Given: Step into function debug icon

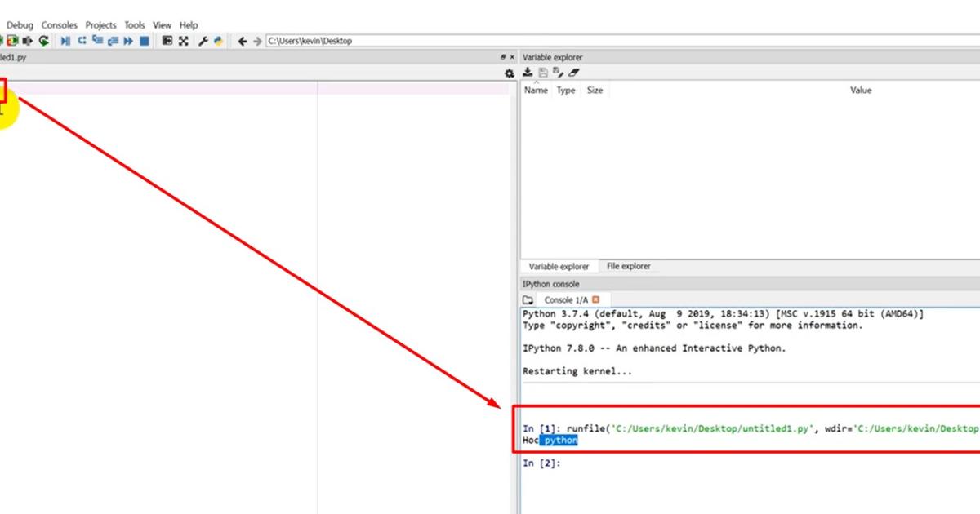Looking at the screenshot, I should click(x=97, y=41).
